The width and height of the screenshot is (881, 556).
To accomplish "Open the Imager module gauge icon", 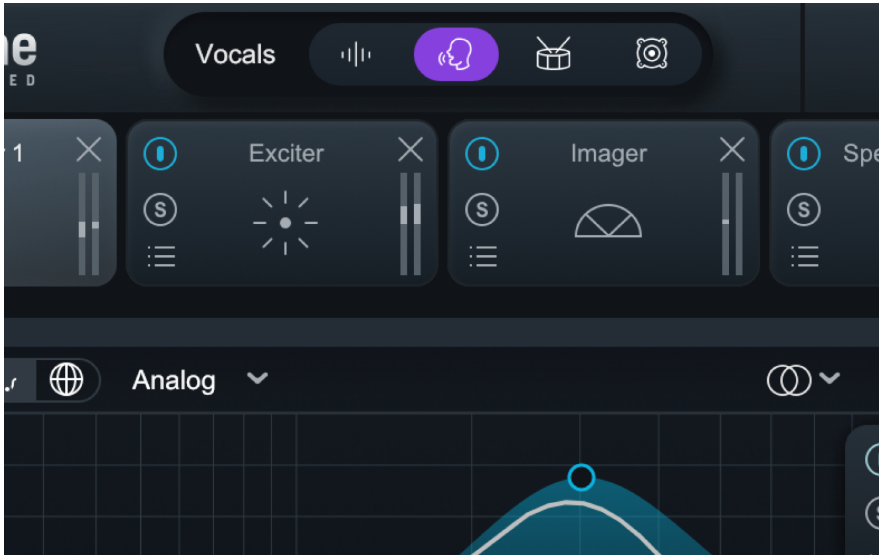I will tap(608, 221).
